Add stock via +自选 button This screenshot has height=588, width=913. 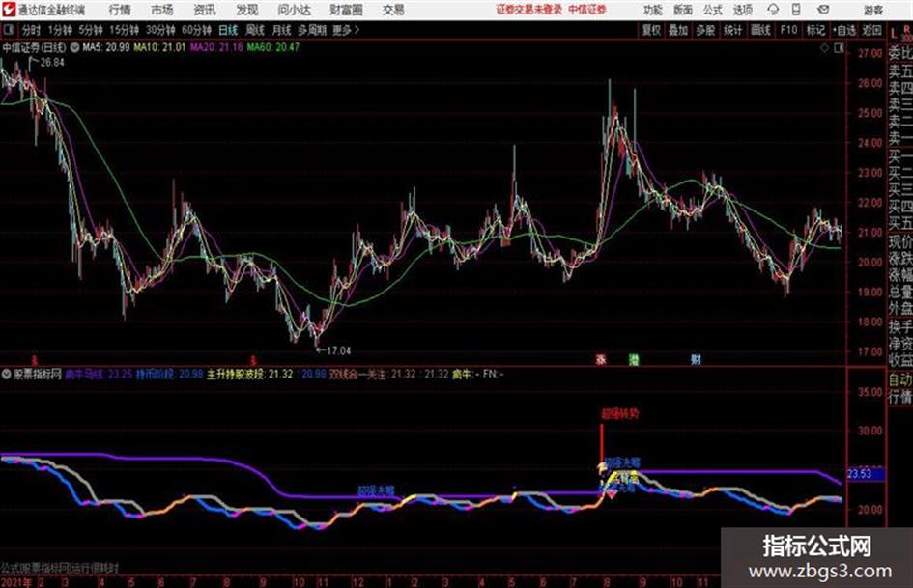point(844,30)
